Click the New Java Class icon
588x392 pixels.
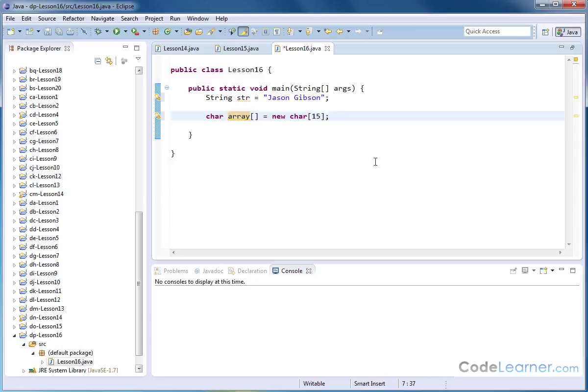click(168, 31)
